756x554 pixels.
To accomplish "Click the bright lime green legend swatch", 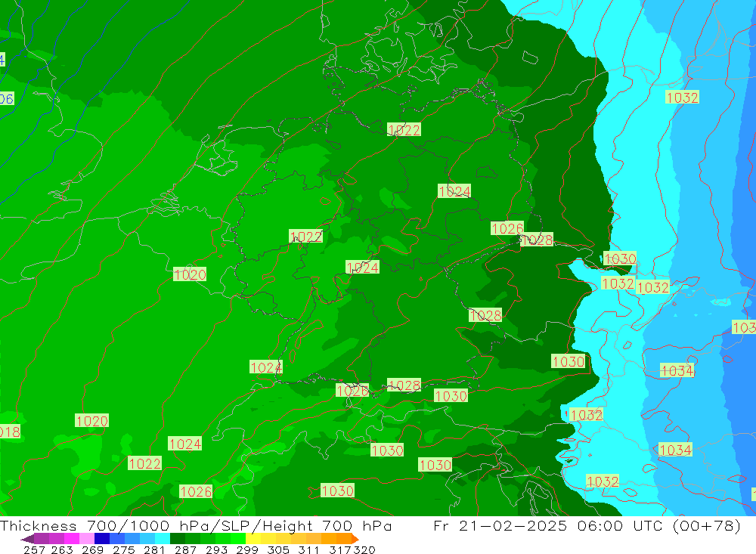I will pos(238,539).
